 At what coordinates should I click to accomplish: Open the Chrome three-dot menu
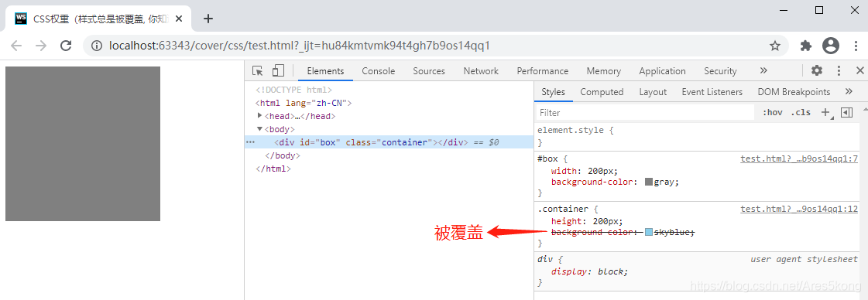[x=856, y=46]
